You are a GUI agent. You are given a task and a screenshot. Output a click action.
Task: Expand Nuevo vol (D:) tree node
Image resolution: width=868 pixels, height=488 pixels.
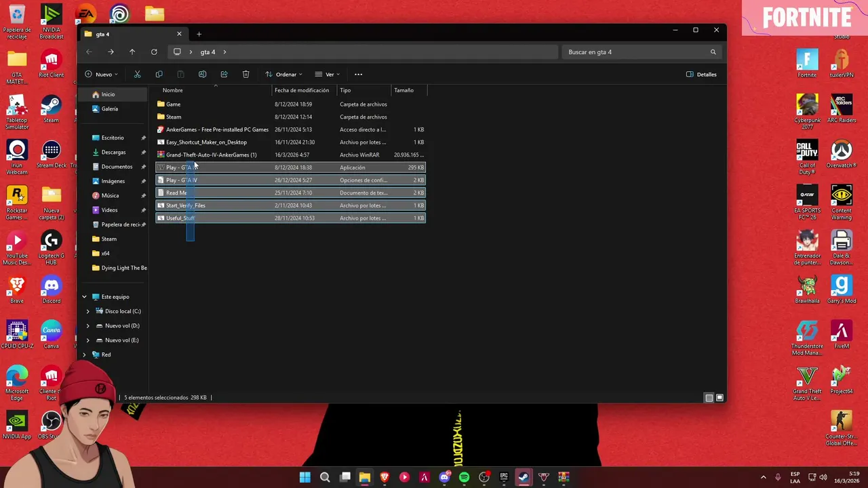87,325
